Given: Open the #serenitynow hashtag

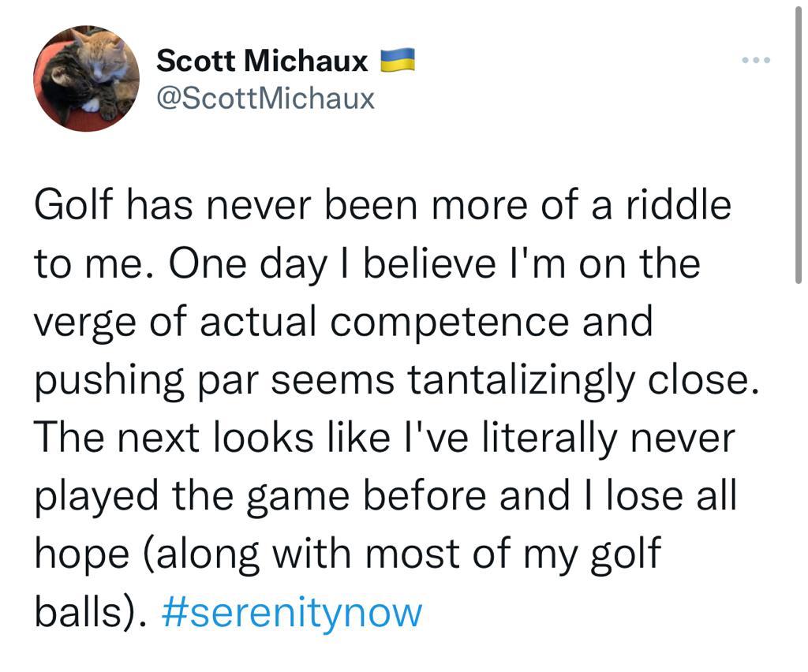Looking at the screenshot, I should tap(292, 612).
